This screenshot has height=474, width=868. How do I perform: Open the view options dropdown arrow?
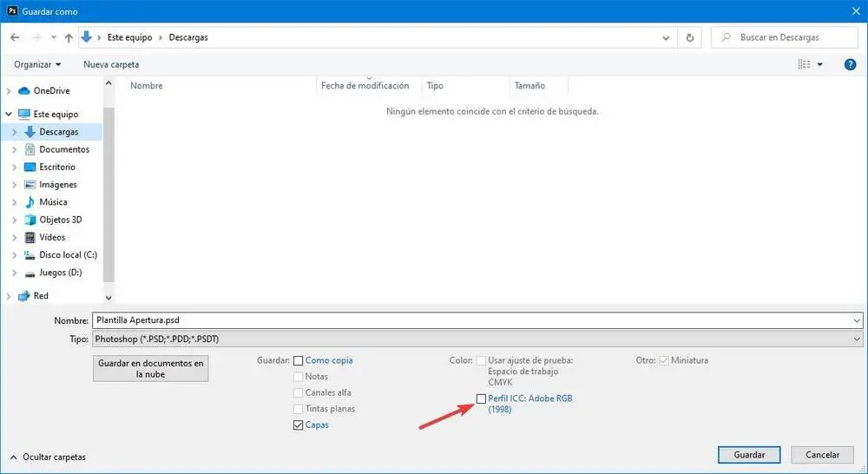(x=820, y=65)
